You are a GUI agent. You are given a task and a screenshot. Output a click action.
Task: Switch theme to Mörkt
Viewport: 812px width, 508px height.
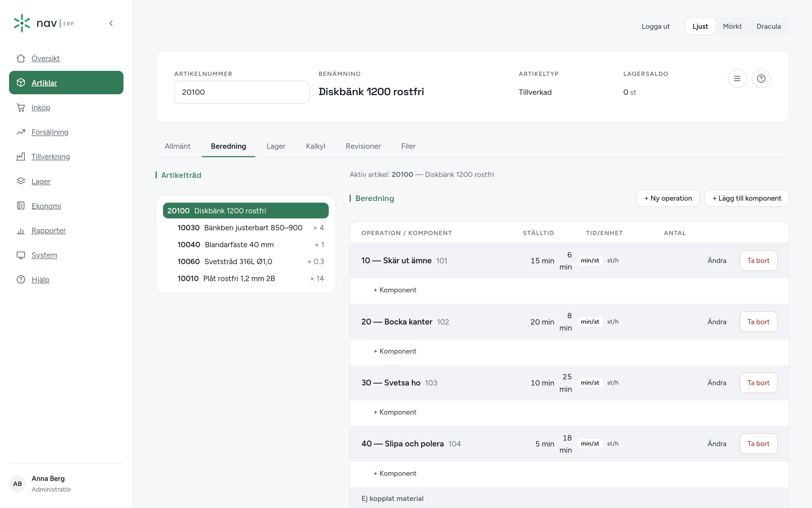(x=732, y=26)
